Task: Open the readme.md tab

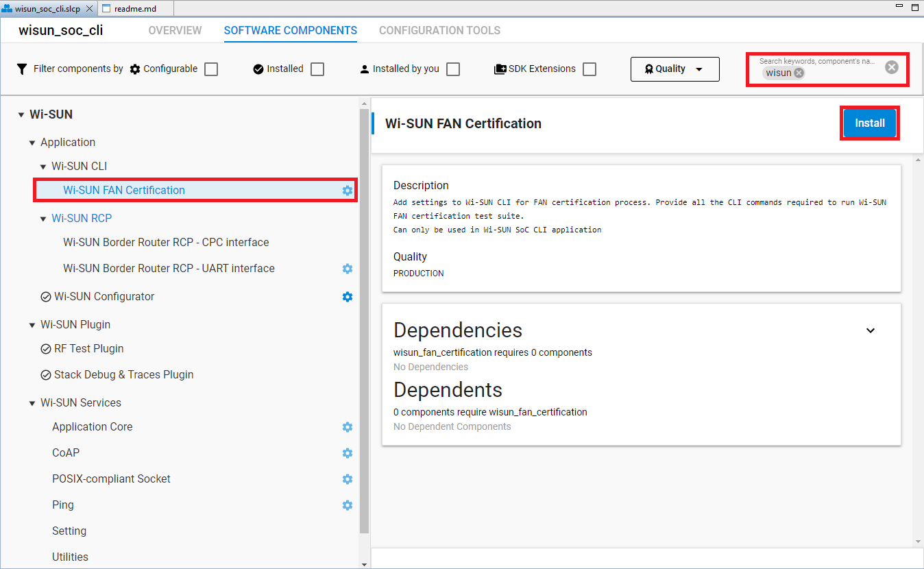Action: click(x=135, y=8)
